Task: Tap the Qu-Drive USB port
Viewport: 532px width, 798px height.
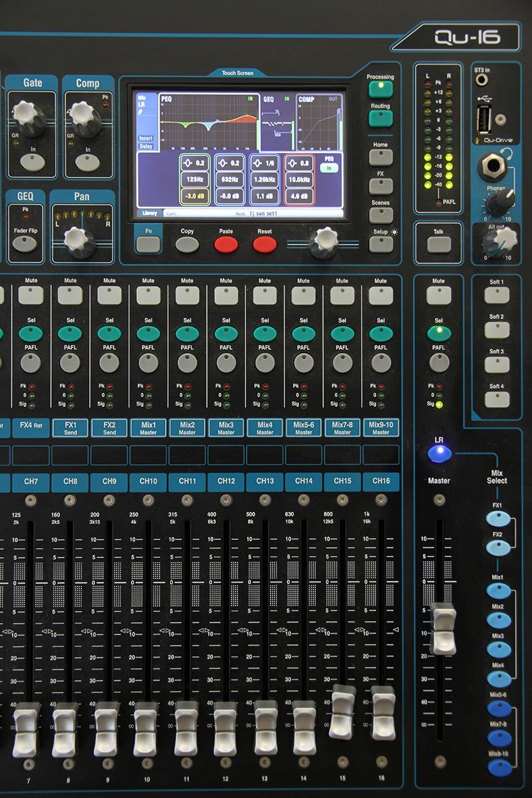Action: [x=483, y=120]
